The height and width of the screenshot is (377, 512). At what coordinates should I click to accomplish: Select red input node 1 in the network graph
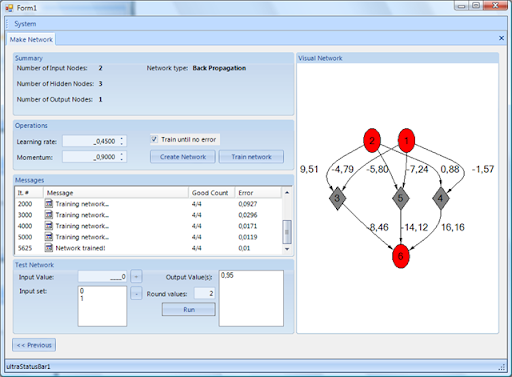tap(406, 141)
